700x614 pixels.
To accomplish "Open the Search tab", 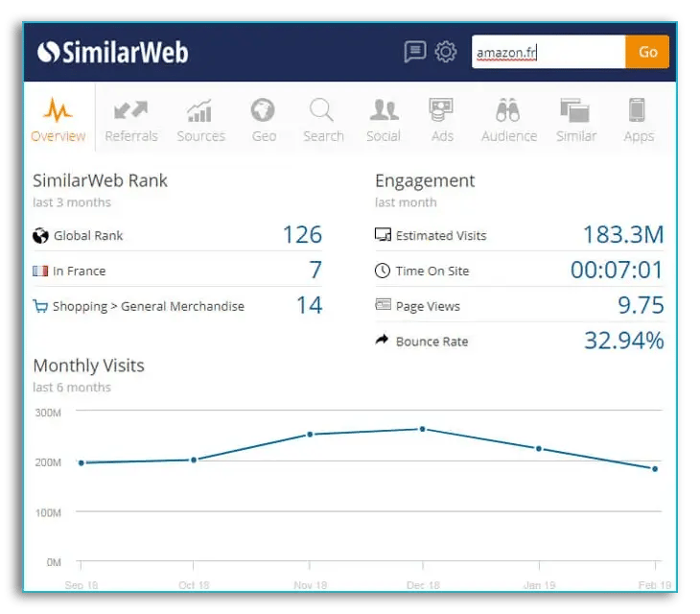I will [x=323, y=120].
